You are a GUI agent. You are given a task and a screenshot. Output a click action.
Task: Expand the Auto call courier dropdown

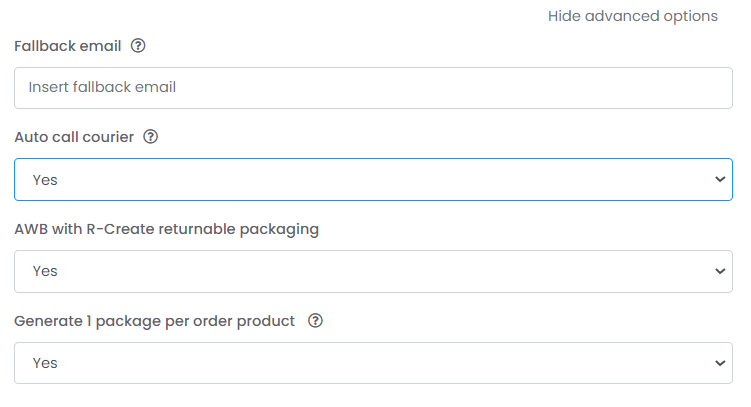point(373,180)
